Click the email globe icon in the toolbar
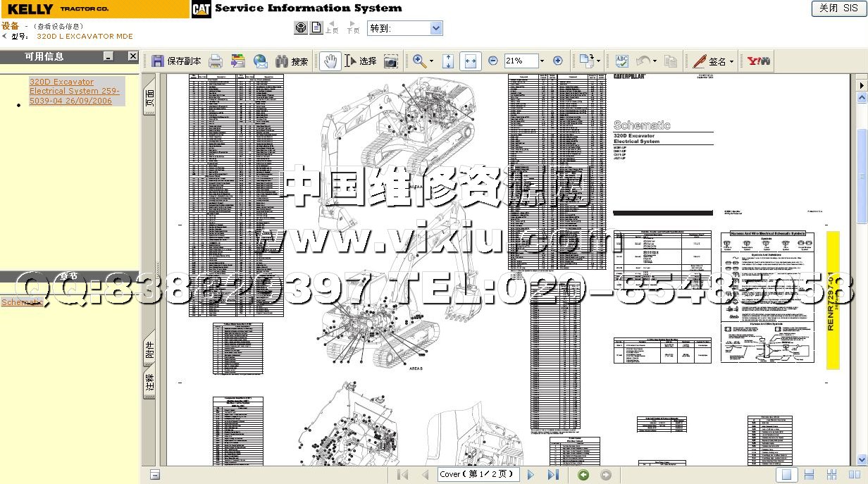The height and width of the screenshot is (484, 868). pyautogui.click(x=260, y=61)
